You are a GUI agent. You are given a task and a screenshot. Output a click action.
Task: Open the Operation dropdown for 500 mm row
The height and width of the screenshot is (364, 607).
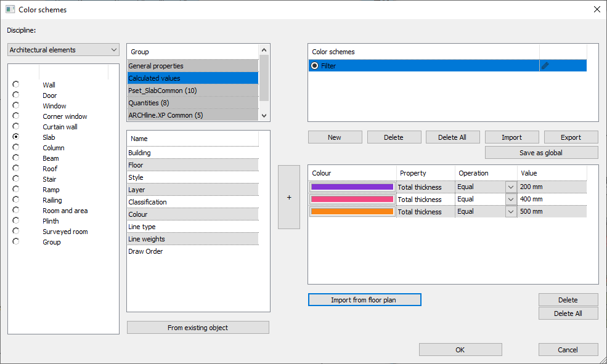510,211
